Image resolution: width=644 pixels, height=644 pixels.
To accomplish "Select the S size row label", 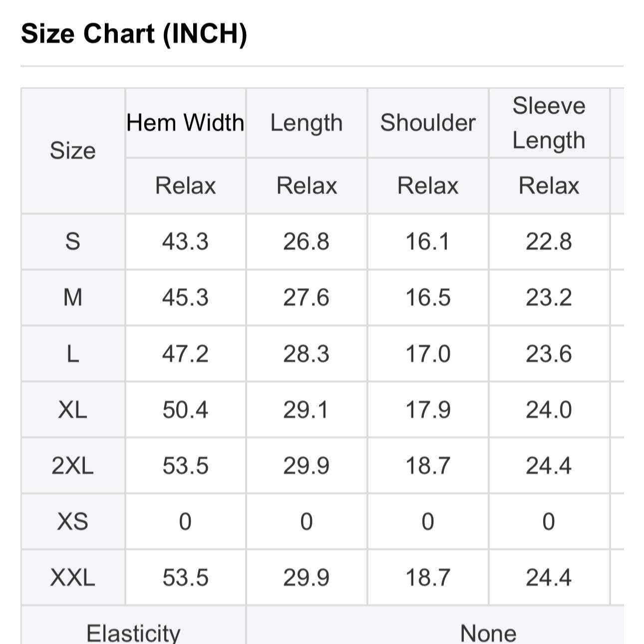I will (x=73, y=242).
